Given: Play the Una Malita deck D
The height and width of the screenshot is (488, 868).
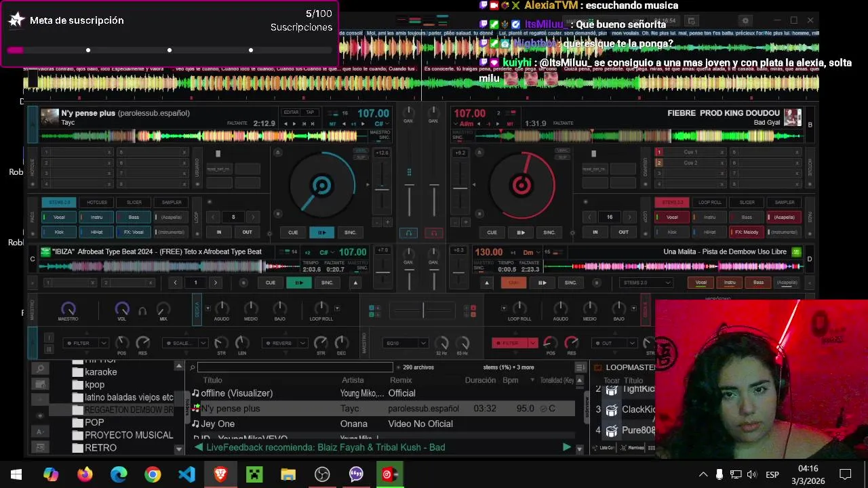Looking at the screenshot, I should point(542,283).
